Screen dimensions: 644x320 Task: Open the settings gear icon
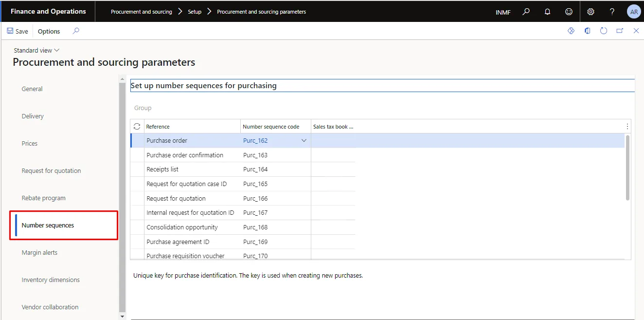coord(590,12)
